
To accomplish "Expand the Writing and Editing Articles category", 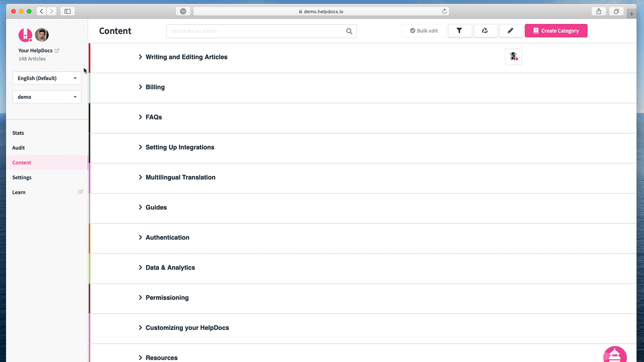I will pos(140,57).
